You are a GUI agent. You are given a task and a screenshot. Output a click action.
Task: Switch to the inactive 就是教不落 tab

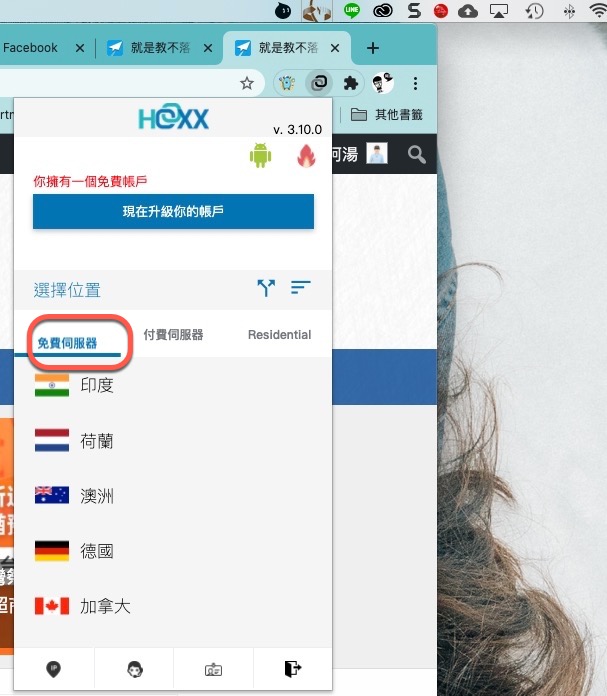[x=160, y=48]
